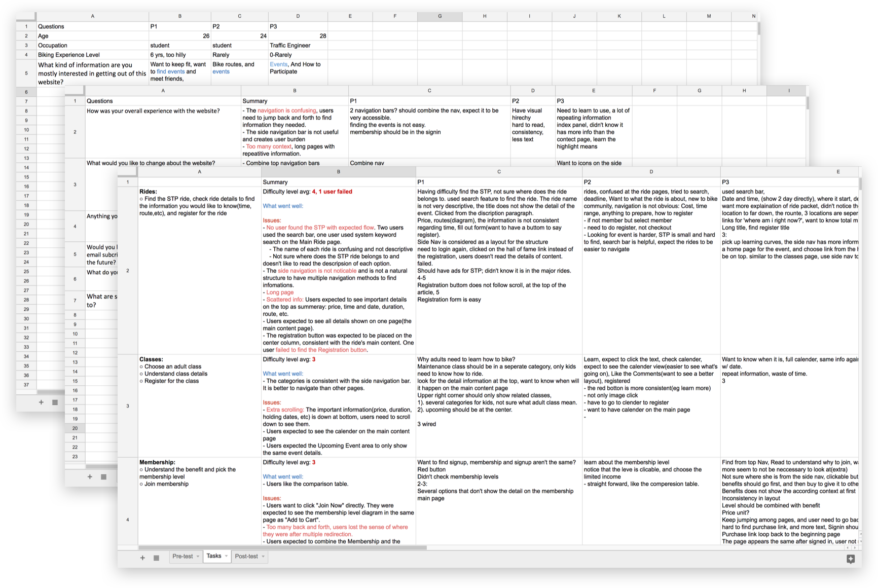Viewport: 878px width, 588px height.
Task: Click the 'Why adults need to learn how to bike?' cell
Action: pyautogui.click(x=499, y=406)
